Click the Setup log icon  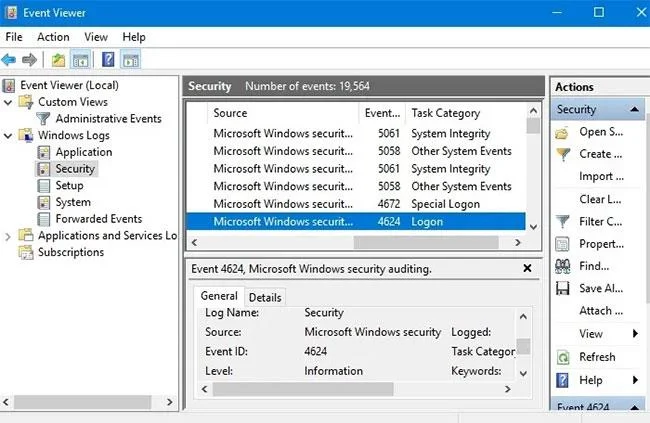(x=44, y=185)
